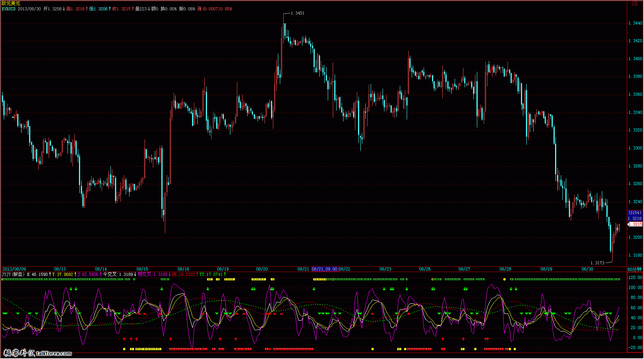Click the 1.3180 level on the price axis
The height and width of the screenshot is (359, 644).
point(635,255)
